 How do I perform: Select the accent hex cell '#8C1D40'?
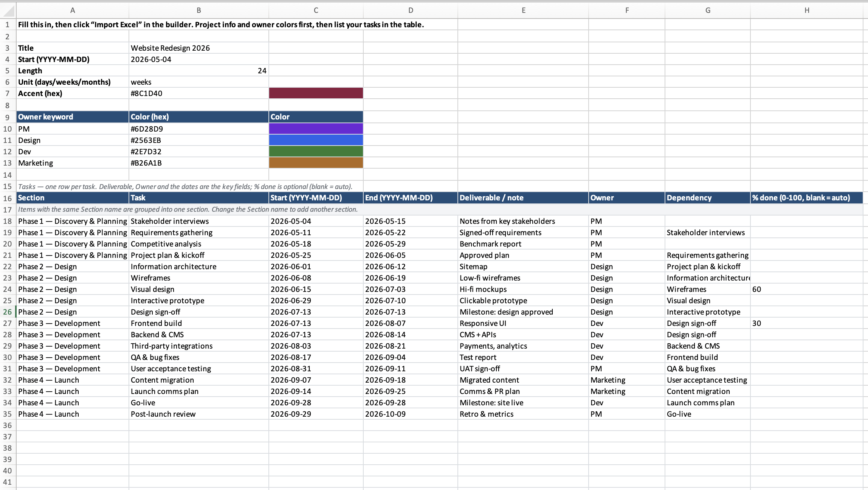click(x=199, y=93)
